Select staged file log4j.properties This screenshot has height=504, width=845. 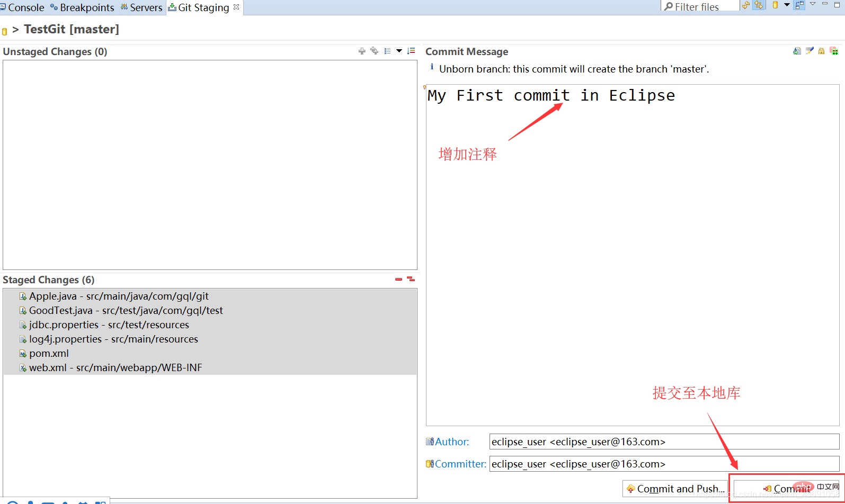[x=210, y=339]
